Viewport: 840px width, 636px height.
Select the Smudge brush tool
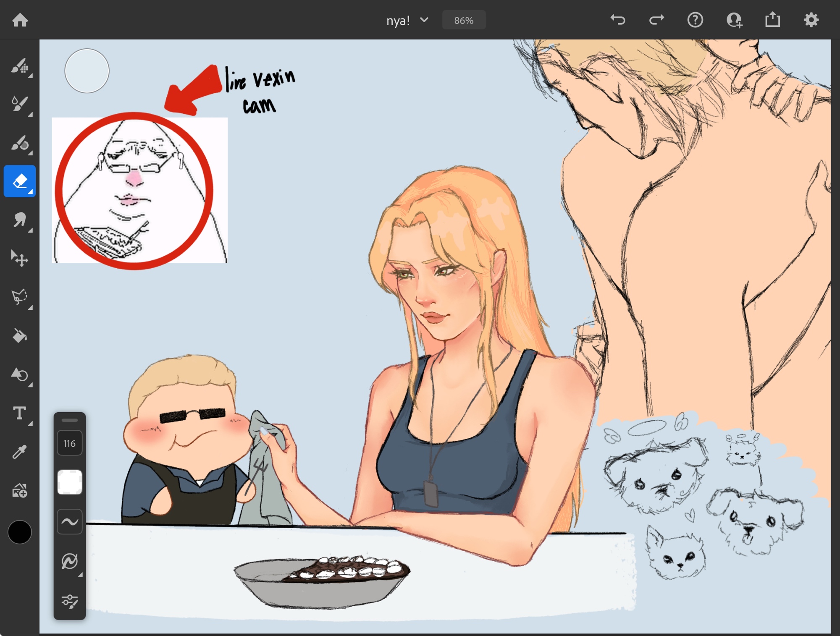pos(19,220)
